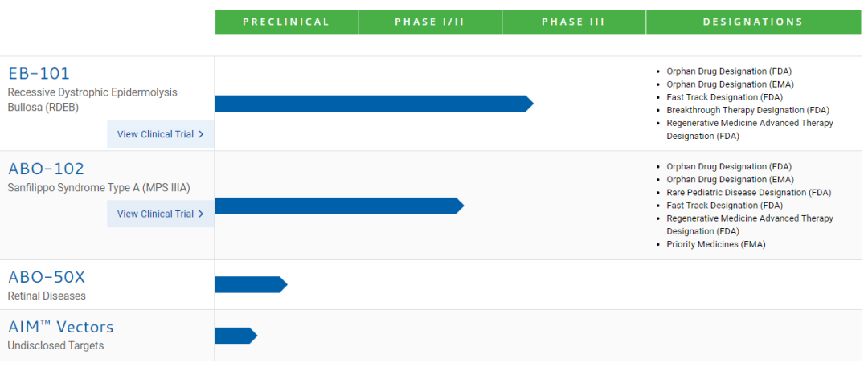This screenshot has height=367, width=868.
Task: Click the EB-101 product heading
Action: [39, 74]
